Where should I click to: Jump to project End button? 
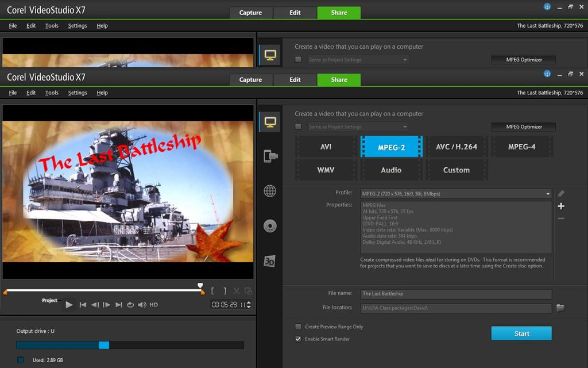click(x=119, y=305)
